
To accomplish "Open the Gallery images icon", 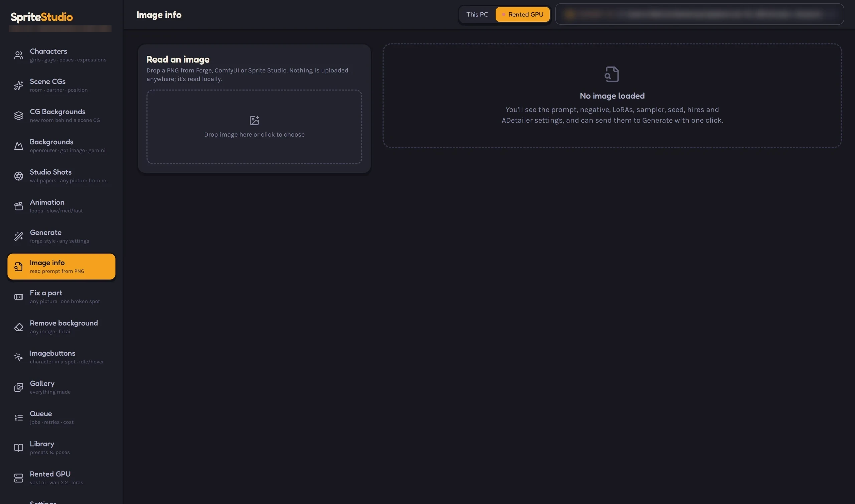I will [x=19, y=387].
